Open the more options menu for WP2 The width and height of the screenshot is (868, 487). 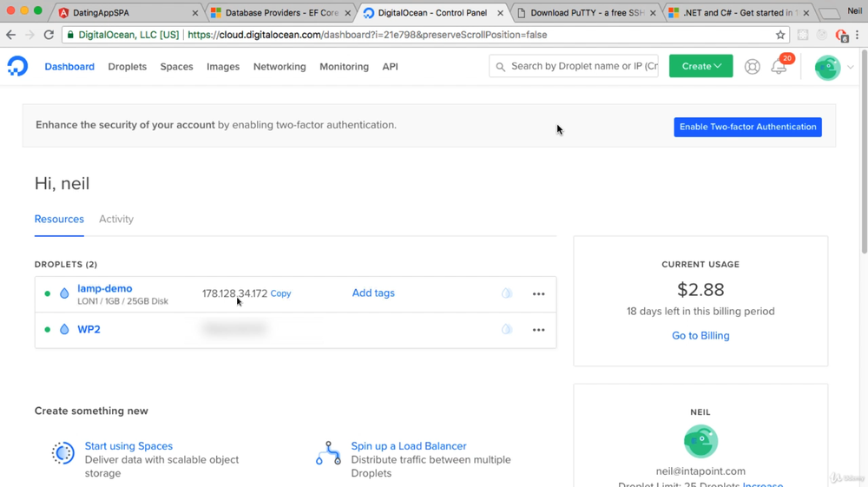(x=539, y=330)
